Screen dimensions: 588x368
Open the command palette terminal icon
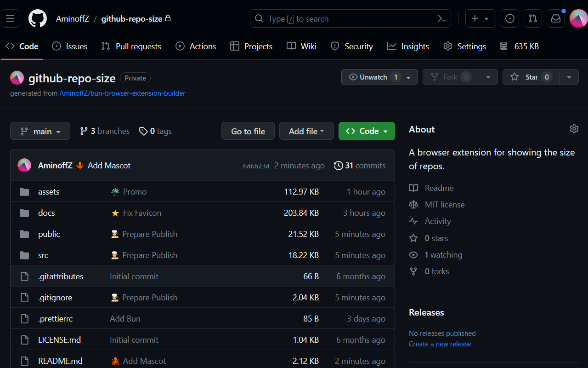click(x=441, y=18)
